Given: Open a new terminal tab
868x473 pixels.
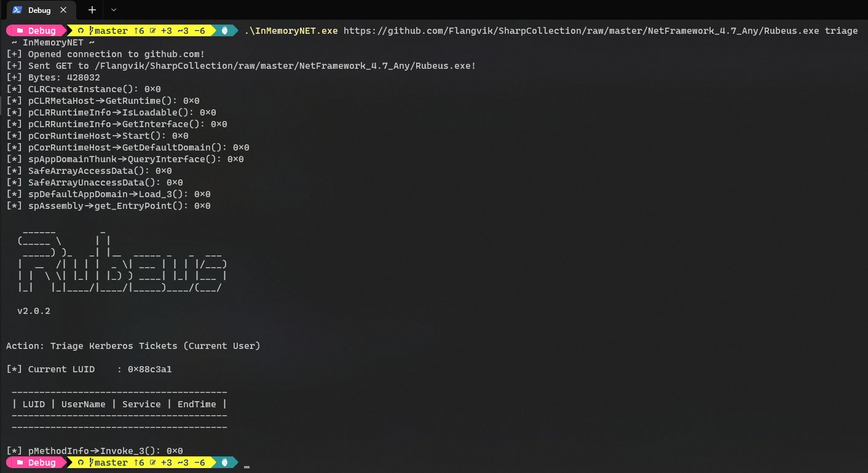Looking at the screenshot, I should [x=92, y=10].
